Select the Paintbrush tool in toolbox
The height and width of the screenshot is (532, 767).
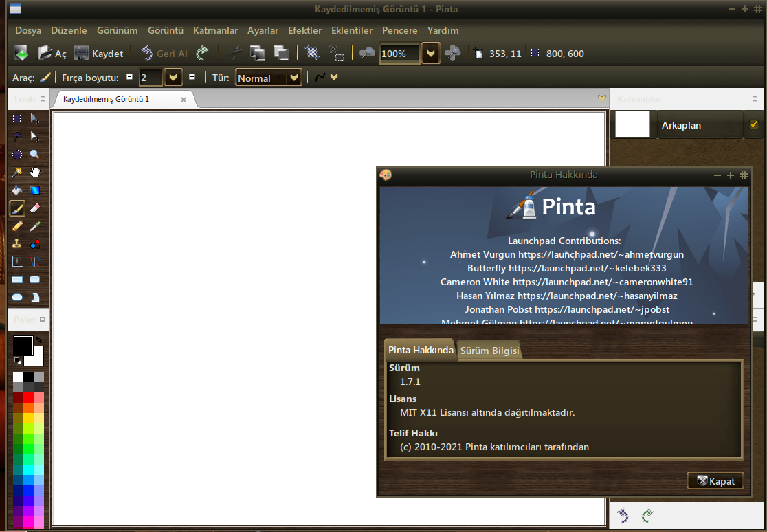16,208
